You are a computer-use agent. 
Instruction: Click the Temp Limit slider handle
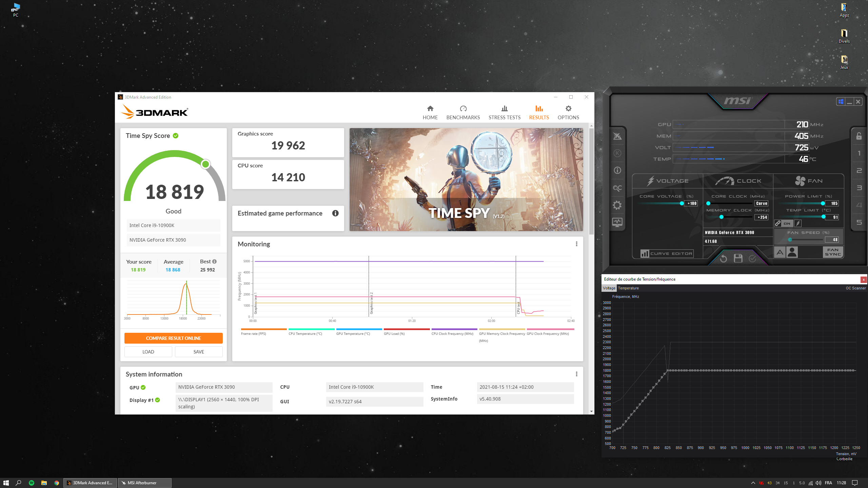tap(824, 217)
